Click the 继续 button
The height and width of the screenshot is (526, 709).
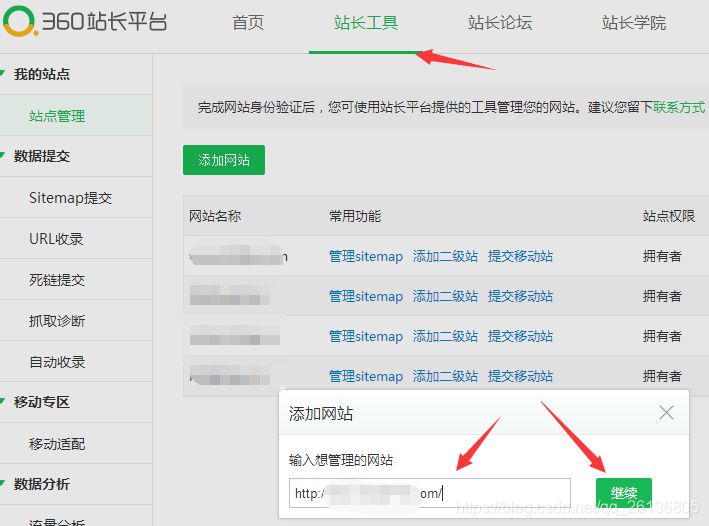click(624, 493)
